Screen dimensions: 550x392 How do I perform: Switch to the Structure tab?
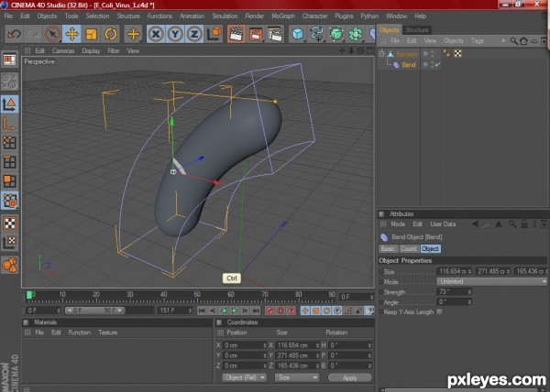click(417, 30)
